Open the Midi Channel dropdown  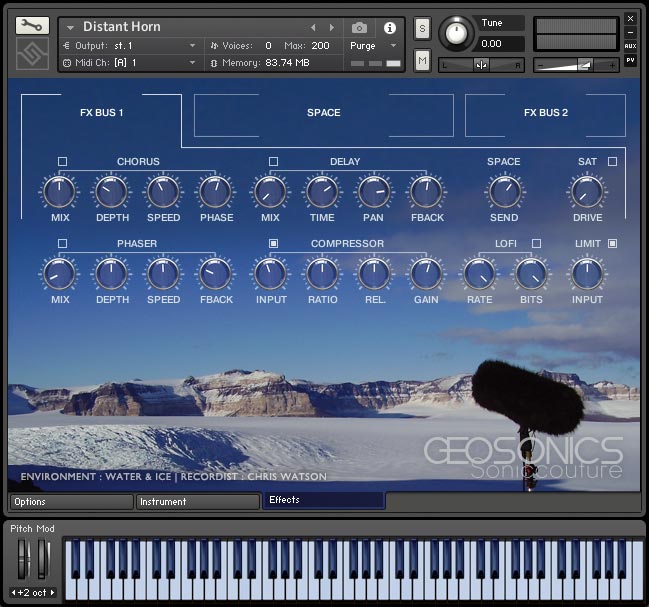pyautogui.click(x=130, y=62)
